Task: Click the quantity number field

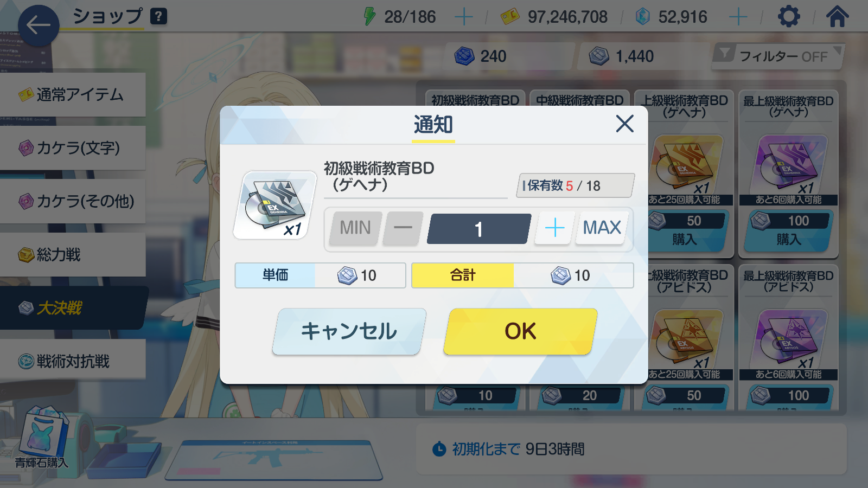Action: (479, 229)
